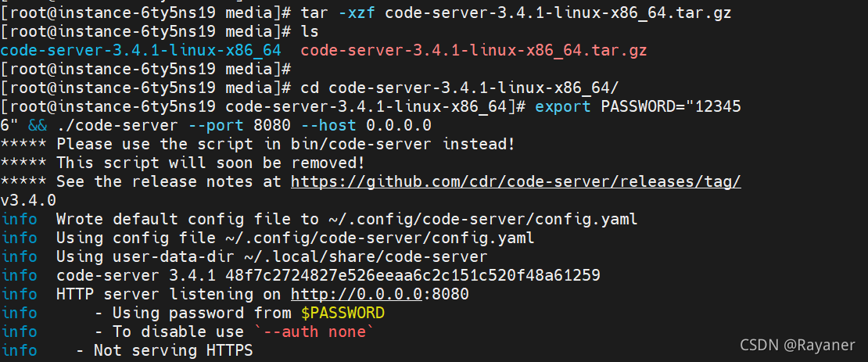Image resolution: width=868 pixels, height=362 pixels.
Task: Click the '- Using password from' text
Action: coord(192,313)
